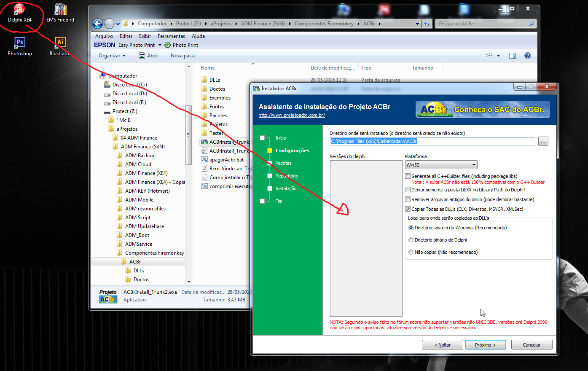Open the EMS Firebird desktop icon
Image resolution: width=588 pixels, height=371 pixels.
[x=60, y=13]
